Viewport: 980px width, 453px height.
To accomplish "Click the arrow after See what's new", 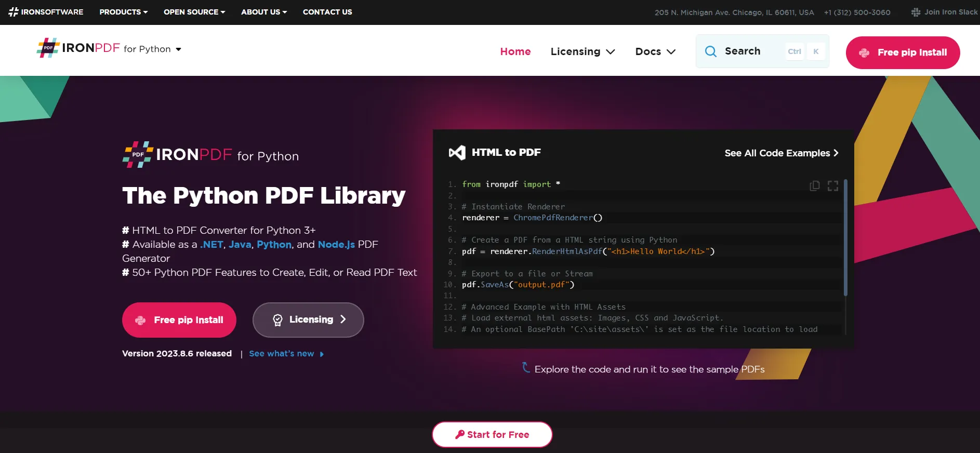I will (x=322, y=354).
